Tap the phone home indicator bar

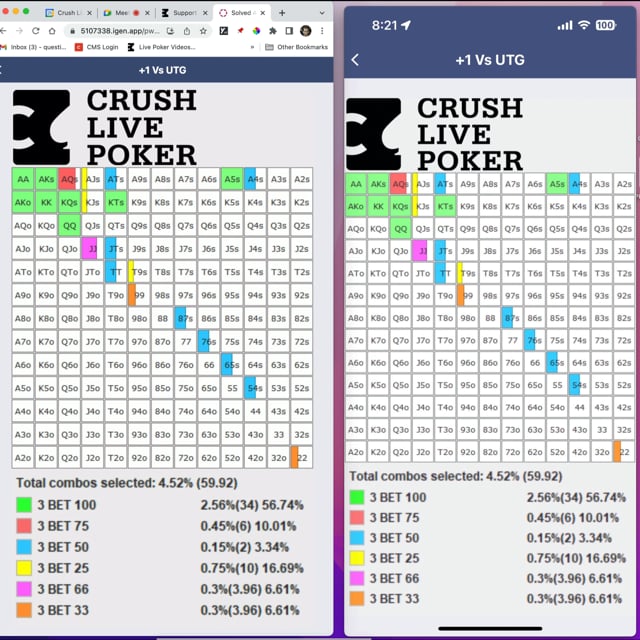tap(490, 629)
